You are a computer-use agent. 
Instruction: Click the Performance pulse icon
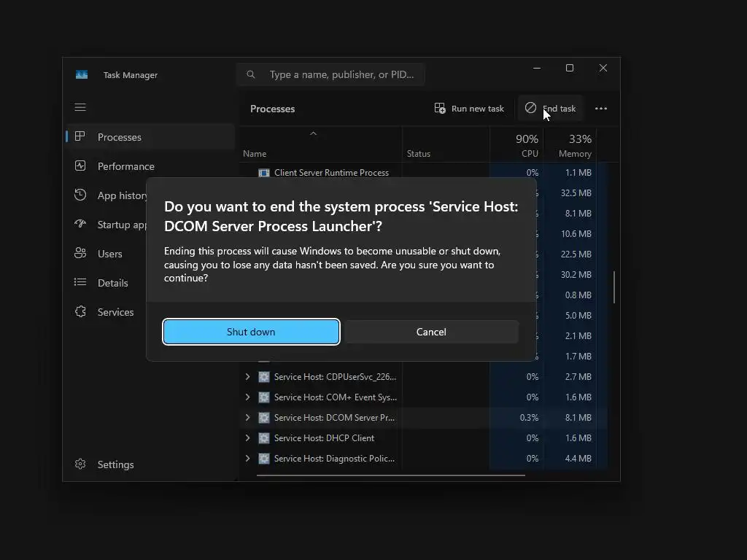80,166
